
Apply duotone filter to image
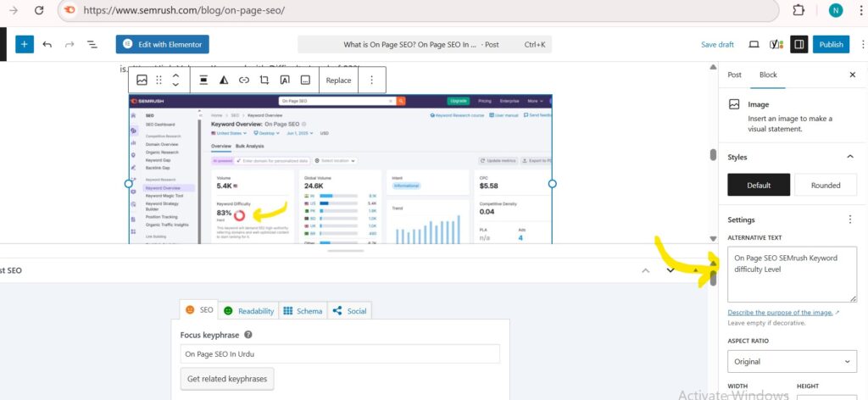point(224,81)
